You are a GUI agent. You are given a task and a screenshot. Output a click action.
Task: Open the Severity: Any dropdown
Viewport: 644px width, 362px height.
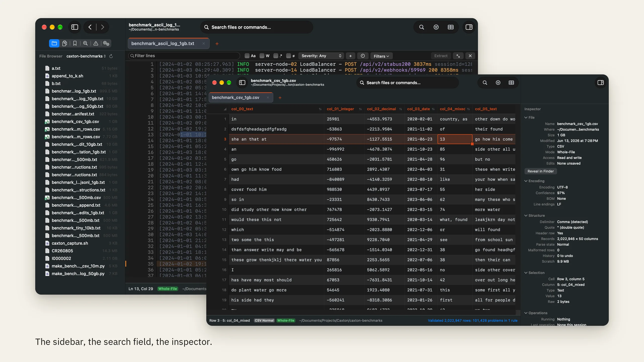click(x=321, y=56)
